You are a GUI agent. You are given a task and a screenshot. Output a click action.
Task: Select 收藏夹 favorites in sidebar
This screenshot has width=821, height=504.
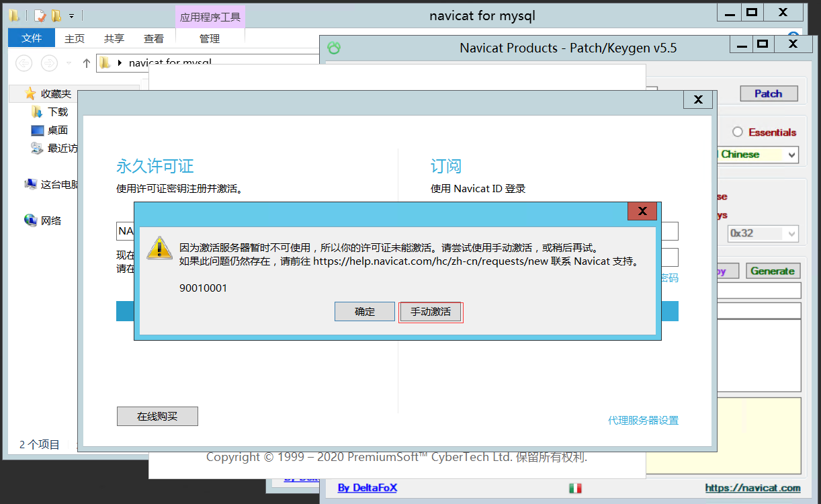pos(56,94)
